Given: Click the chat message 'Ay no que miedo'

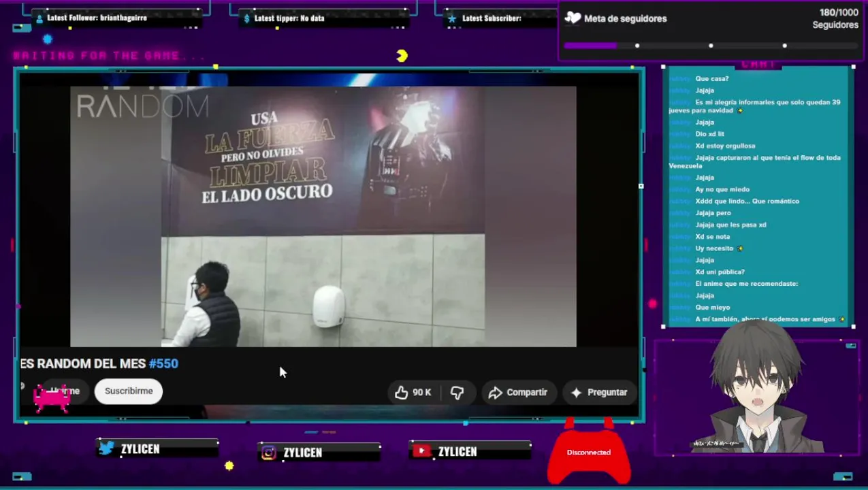Looking at the screenshot, I should point(722,189).
